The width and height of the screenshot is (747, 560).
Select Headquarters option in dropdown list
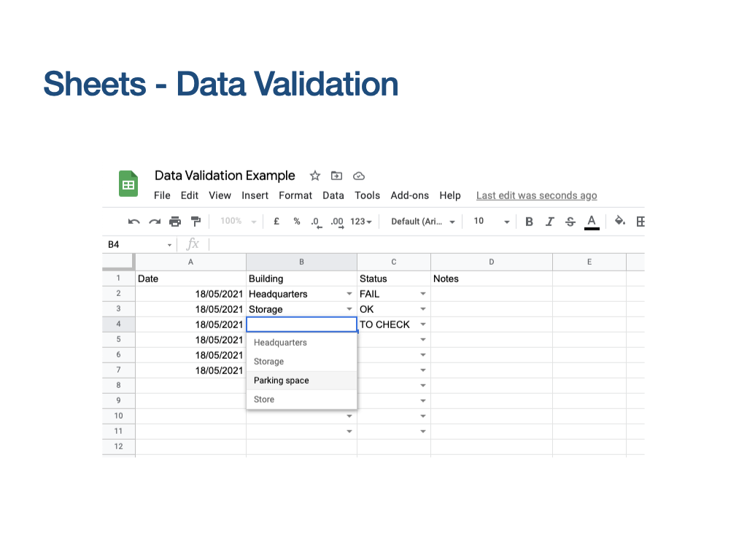coord(280,343)
